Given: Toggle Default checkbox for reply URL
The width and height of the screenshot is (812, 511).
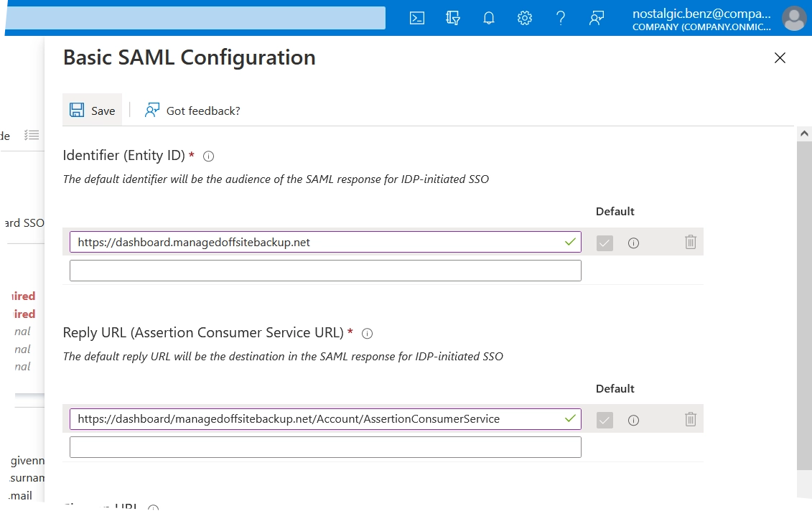Looking at the screenshot, I should 605,420.
